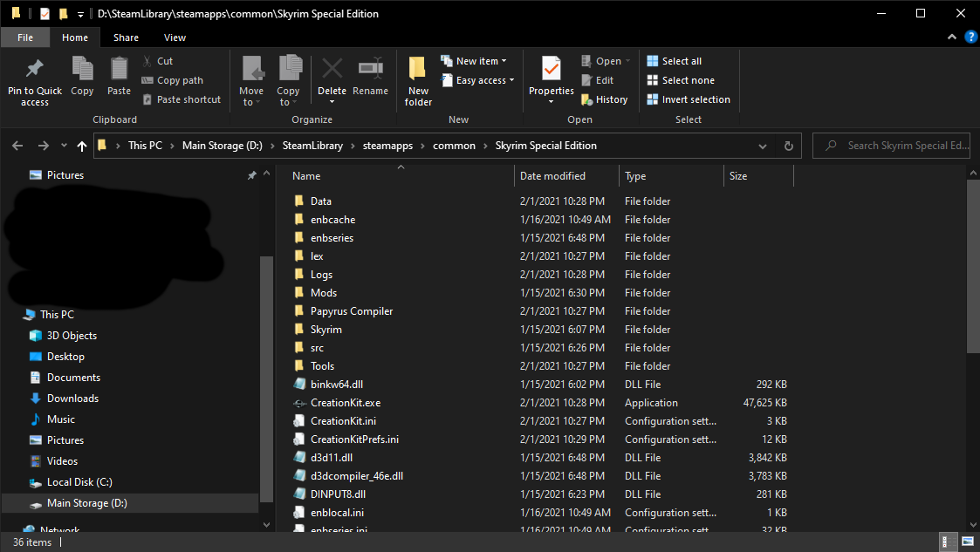
Task: Click the Search Skyrim Special Edition box
Action: click(891, 146)
